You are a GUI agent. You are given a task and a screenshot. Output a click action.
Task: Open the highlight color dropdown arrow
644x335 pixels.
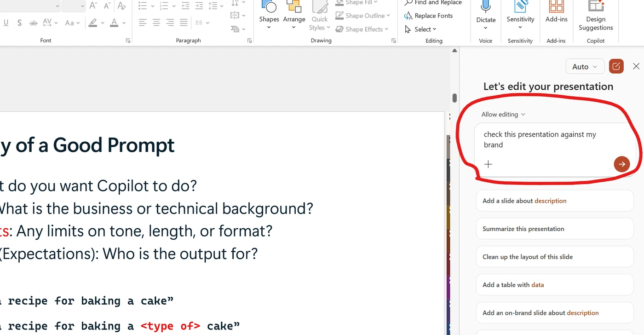coord(102,23)
